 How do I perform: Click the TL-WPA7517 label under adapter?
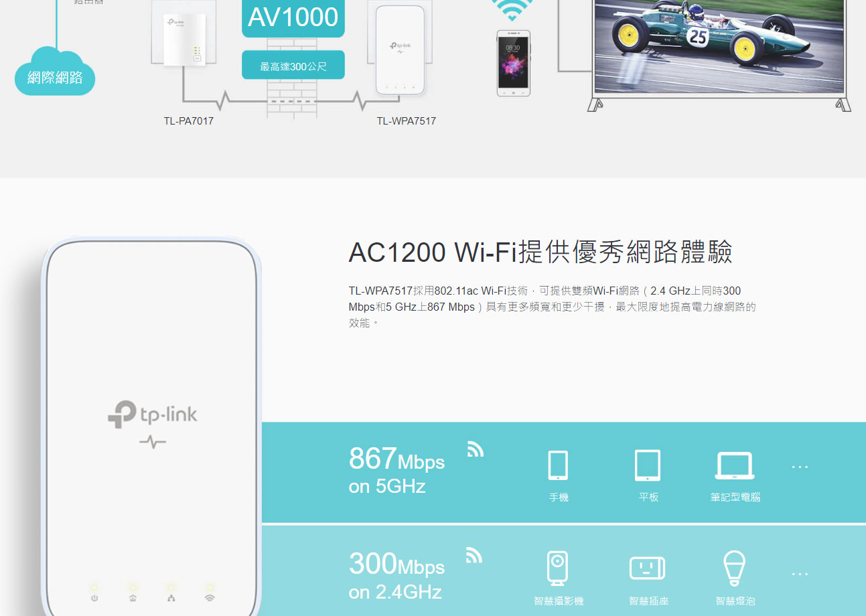406,121
